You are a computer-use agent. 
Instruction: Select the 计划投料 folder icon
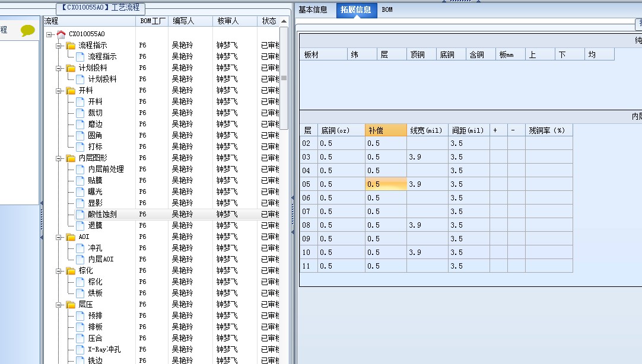(x=71, y=68)
